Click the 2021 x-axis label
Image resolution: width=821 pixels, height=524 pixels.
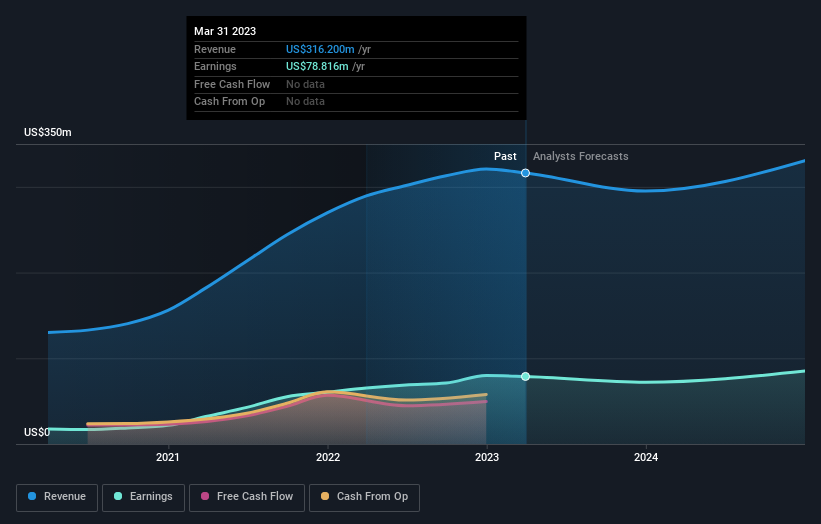[168, 457]
